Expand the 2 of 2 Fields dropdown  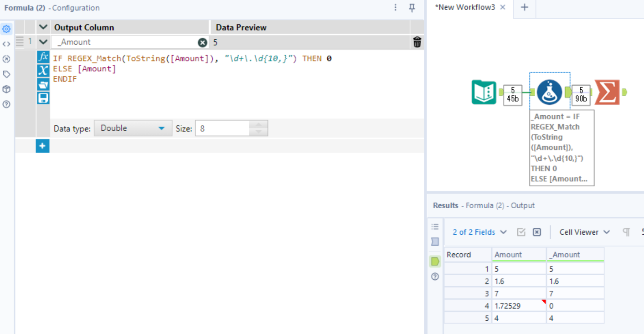coord(479,232)
